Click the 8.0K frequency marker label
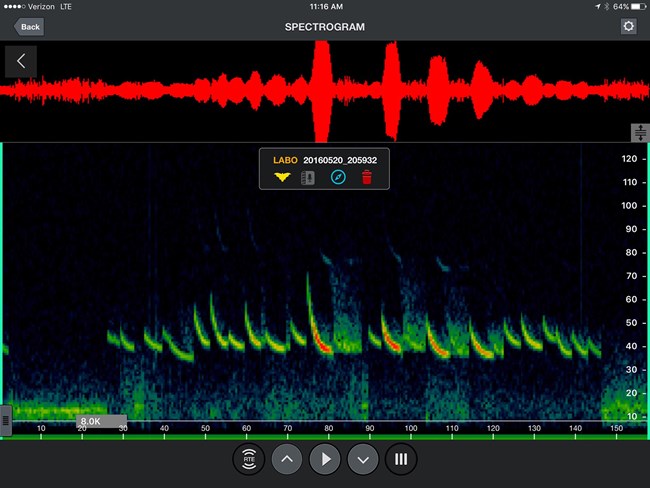 pyautogui.click(x=91, y=422)
